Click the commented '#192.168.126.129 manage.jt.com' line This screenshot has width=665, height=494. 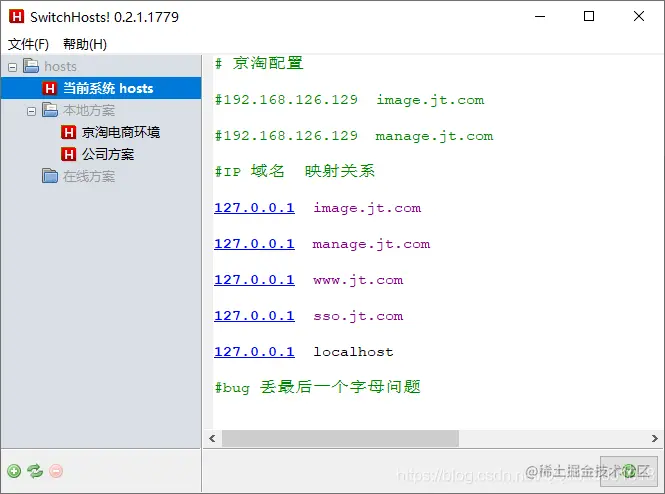tap(354, 136)
